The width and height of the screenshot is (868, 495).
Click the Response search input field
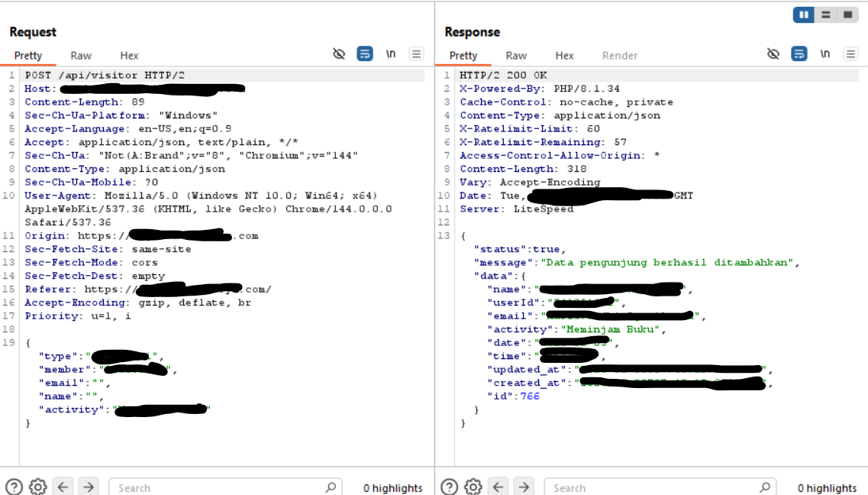pyautogui.click(x=660, y=487)
